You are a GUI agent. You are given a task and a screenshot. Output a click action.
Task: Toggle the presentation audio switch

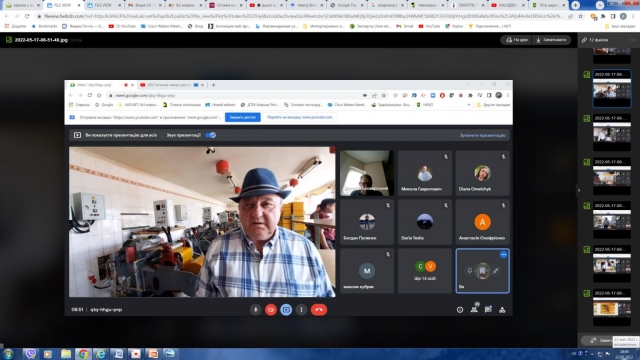[211, 135]
